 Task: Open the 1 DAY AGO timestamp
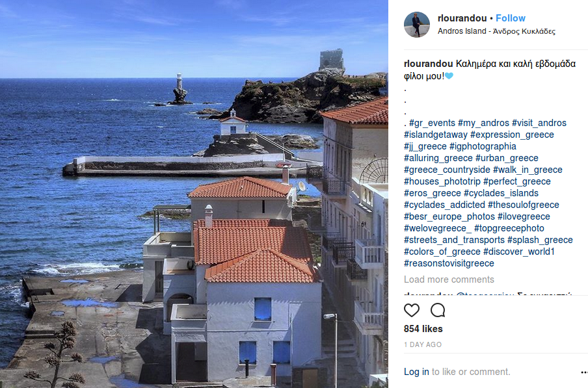[423, 344]
